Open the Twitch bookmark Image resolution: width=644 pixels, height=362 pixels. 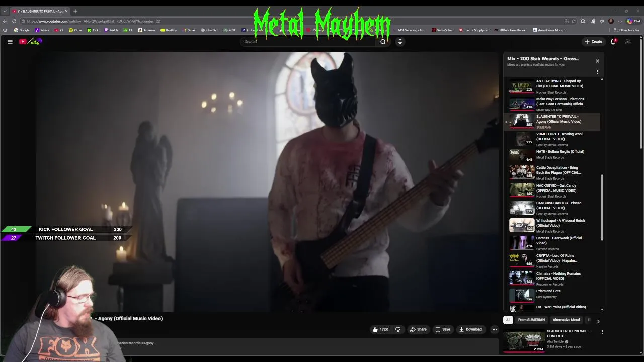(x=111, y=30)
